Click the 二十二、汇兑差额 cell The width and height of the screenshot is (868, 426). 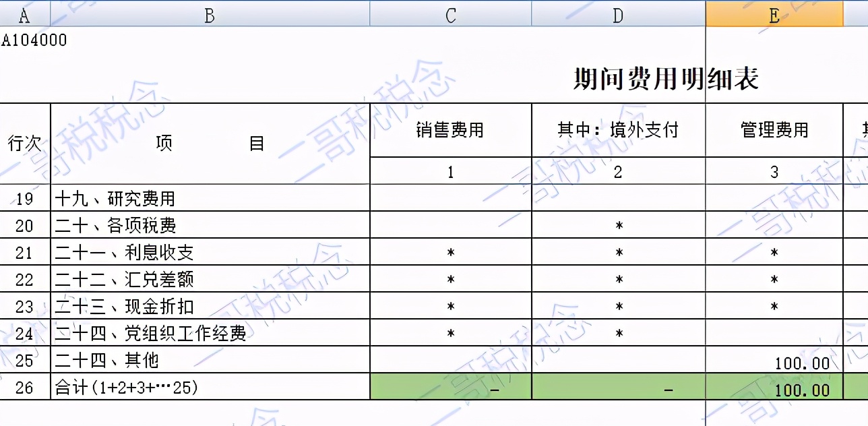pyautogui.click(x=125, y=279)
